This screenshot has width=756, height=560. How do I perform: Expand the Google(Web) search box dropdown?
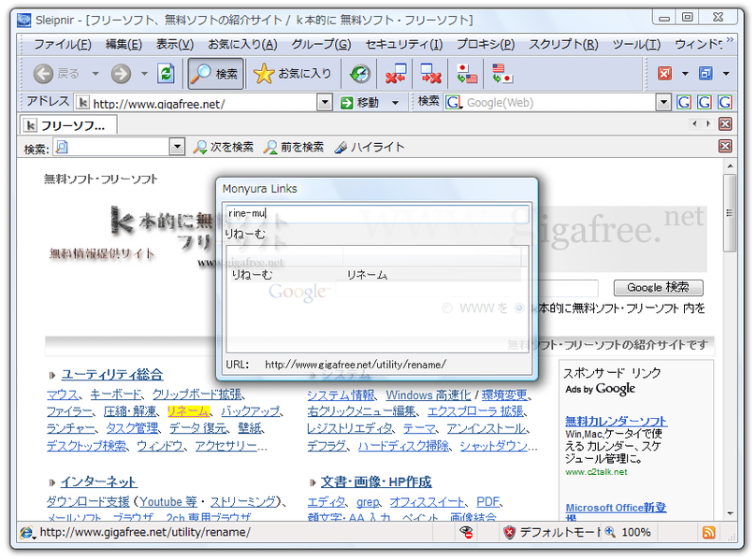coord(664,103)
